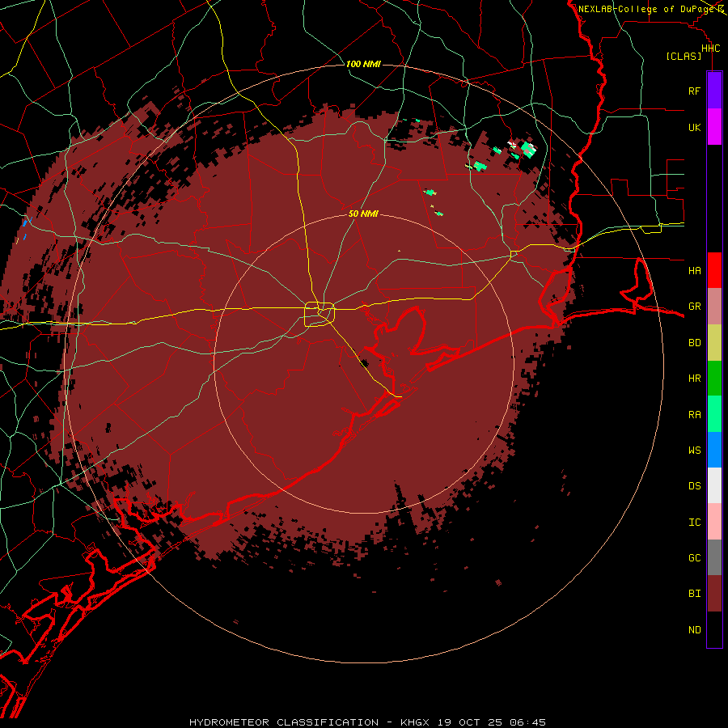
Task: Click the blue WS color swatch
Action: click(714, 450)
